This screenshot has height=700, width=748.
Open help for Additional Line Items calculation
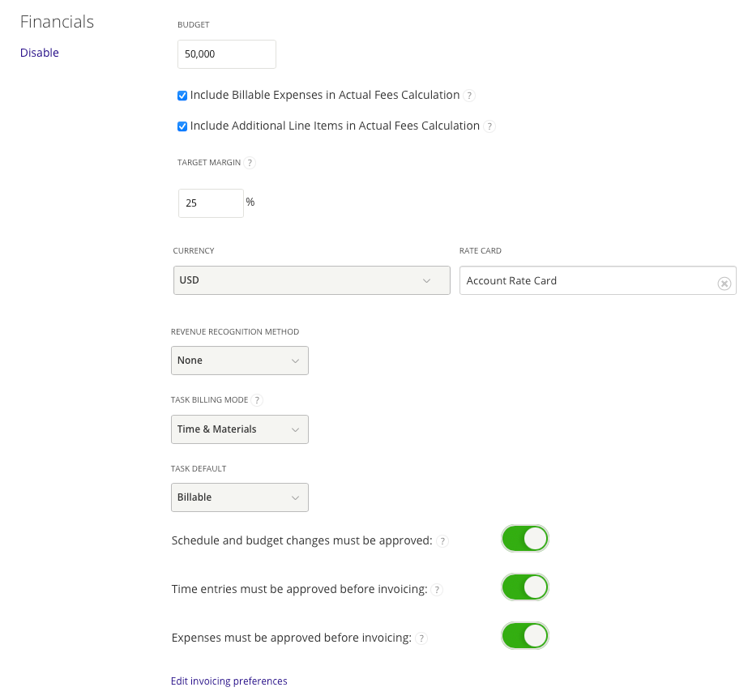(x=489, y=126)
